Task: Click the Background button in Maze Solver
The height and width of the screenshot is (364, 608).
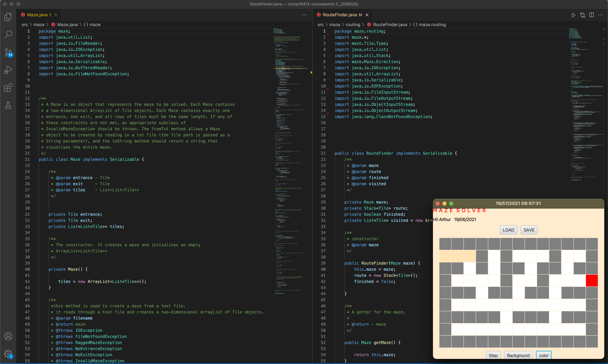Action: tap(518, 355)
